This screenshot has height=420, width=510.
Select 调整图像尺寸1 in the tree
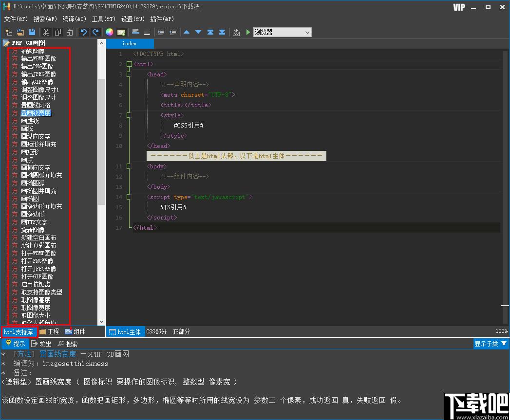click(x=40, y=90)
